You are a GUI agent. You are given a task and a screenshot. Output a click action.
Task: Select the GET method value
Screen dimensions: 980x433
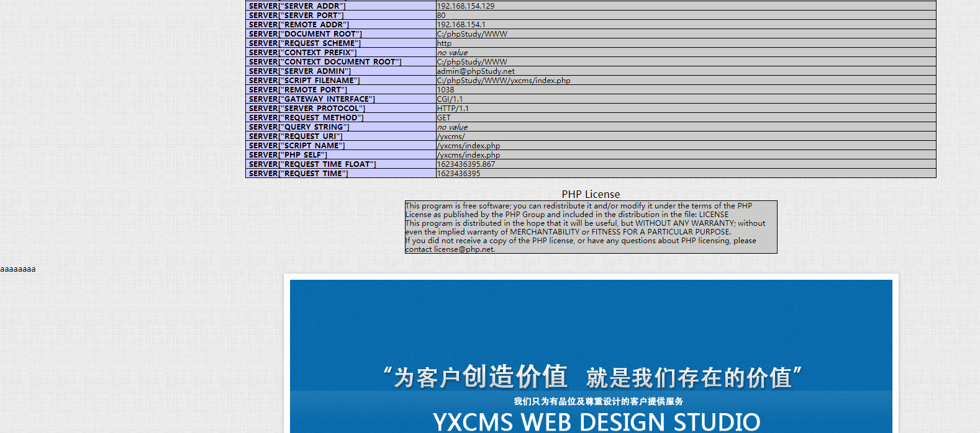tap(444, 117)
